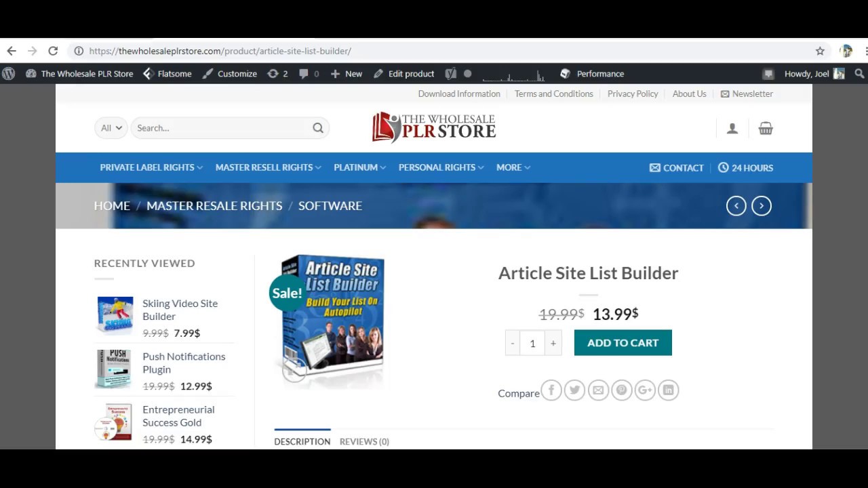This screenshot has width=868, height=488.
Task: Click the browser back arrow
Action: [12, 51]
